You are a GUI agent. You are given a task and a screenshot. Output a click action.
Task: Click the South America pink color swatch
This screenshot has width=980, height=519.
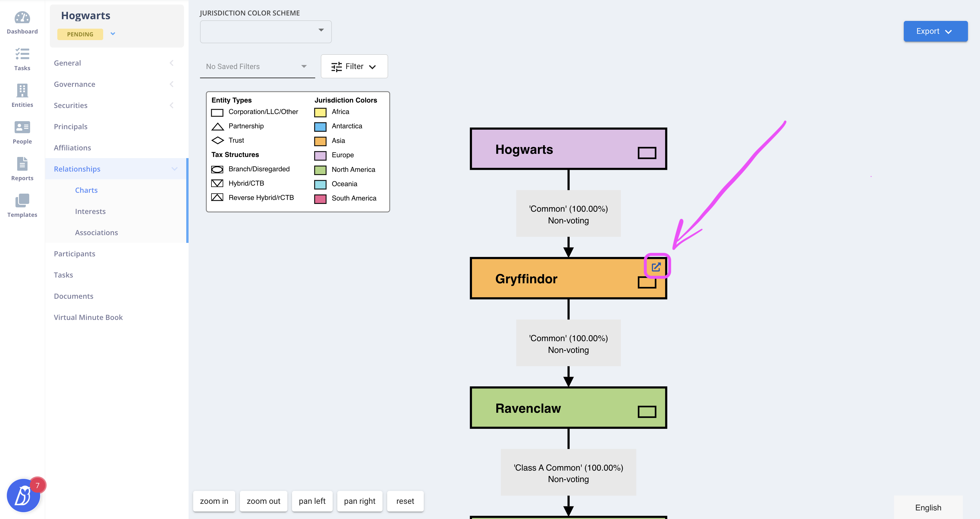320,199
